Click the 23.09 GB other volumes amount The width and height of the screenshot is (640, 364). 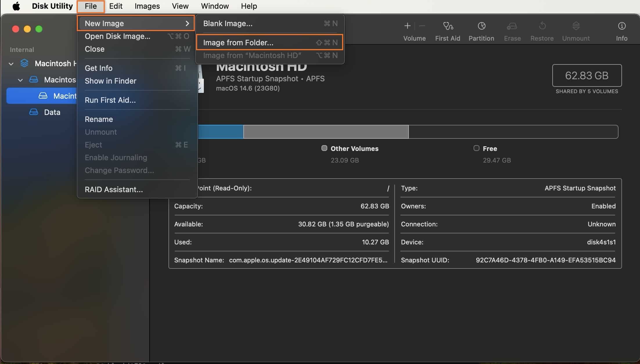345,160
